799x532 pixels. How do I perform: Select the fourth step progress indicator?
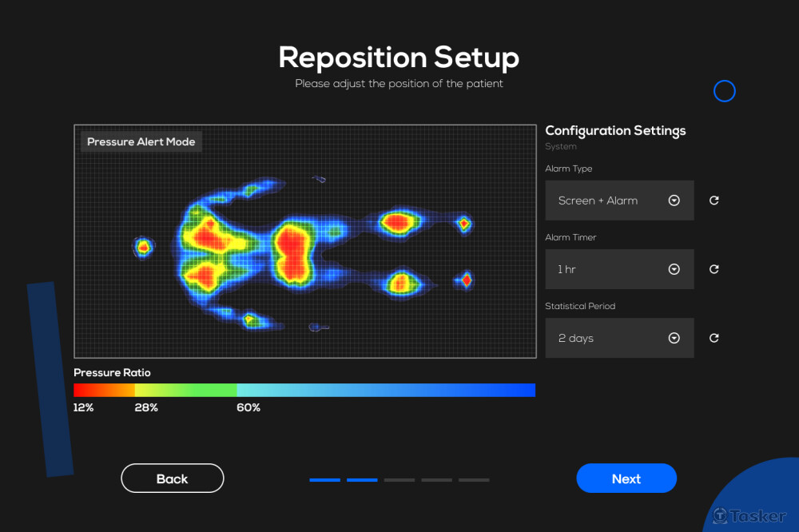click(437, 480)
